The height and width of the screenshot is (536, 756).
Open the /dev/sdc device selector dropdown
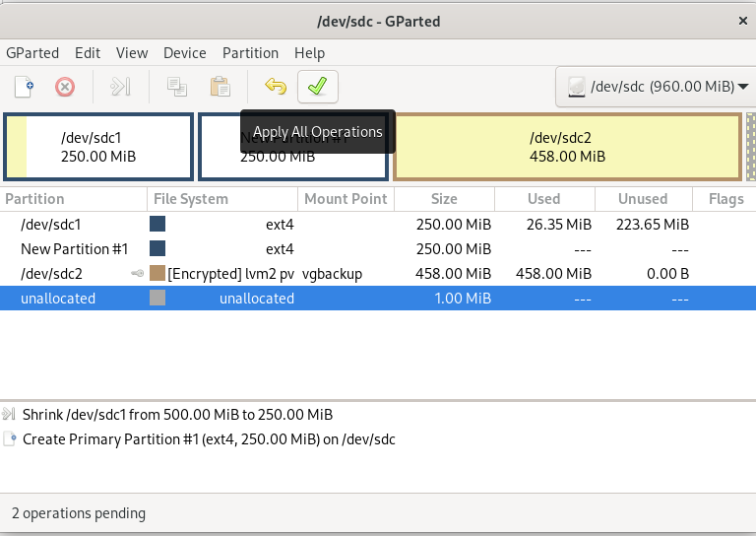(654, 87)
